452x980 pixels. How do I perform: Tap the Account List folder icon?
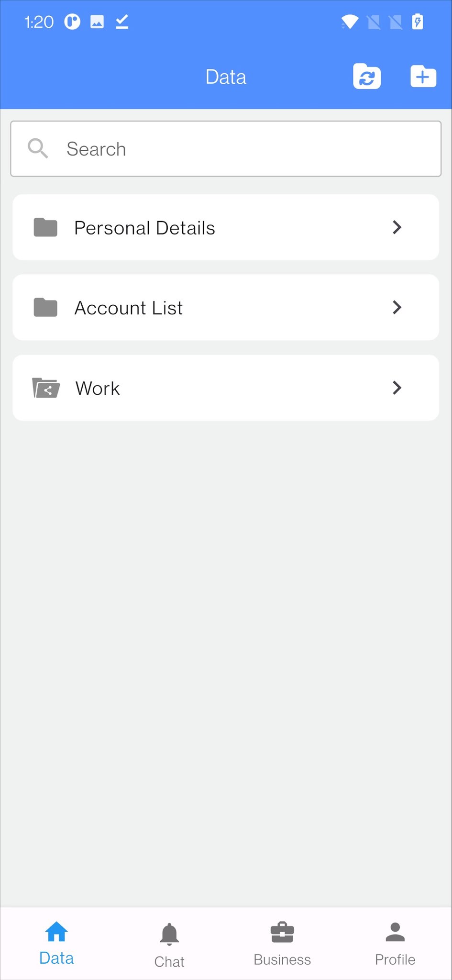(x=45, y=307)
